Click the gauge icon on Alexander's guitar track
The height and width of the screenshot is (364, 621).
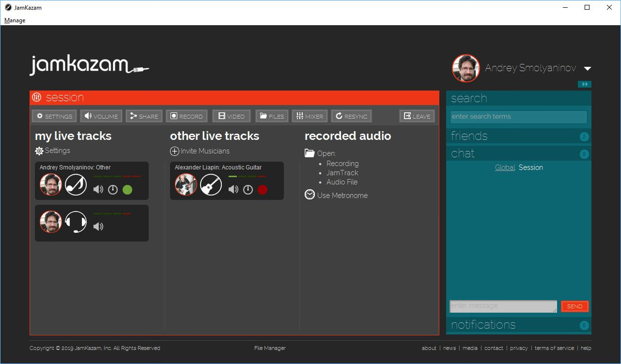pyautogui.click(x=248, y=190)
